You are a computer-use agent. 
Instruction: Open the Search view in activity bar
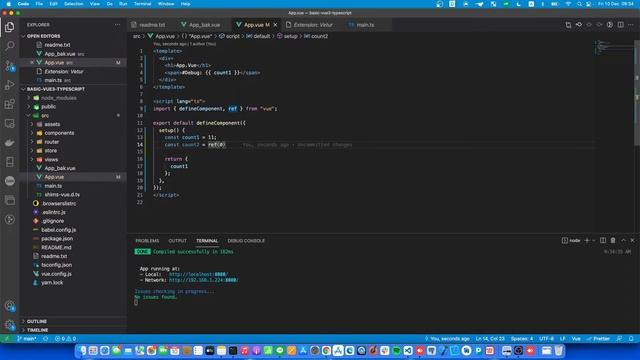click(x=9, y=46)
